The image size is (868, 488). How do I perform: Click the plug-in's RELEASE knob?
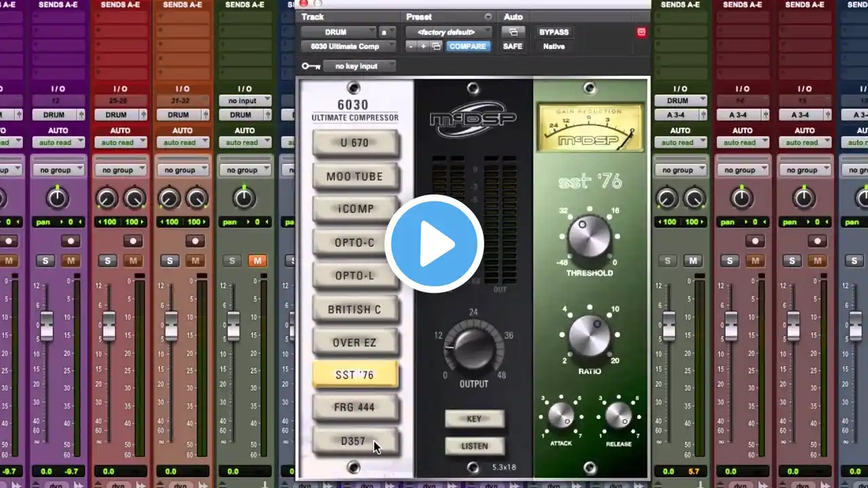618,416
